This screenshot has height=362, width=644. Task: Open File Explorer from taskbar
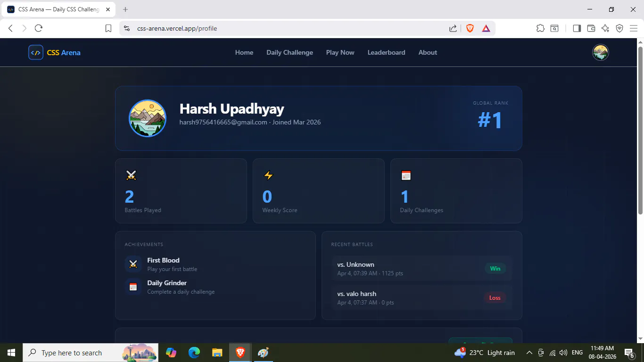217,353
